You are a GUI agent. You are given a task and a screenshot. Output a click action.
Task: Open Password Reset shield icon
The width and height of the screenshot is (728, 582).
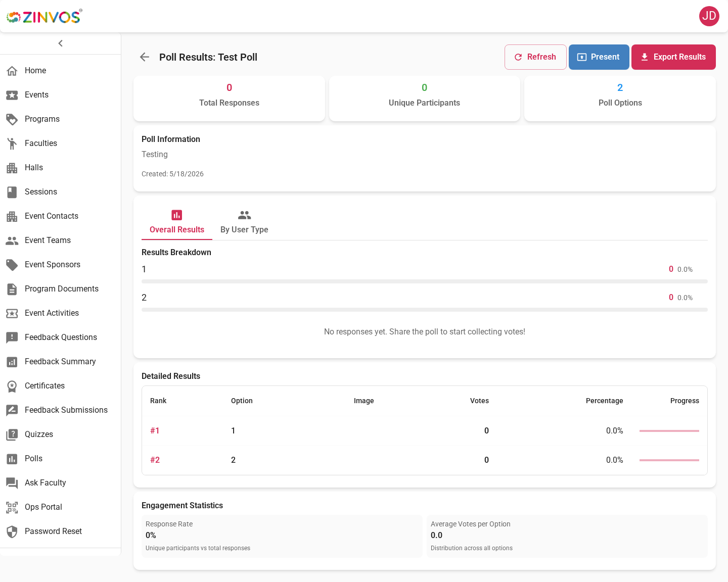(12, 531)
